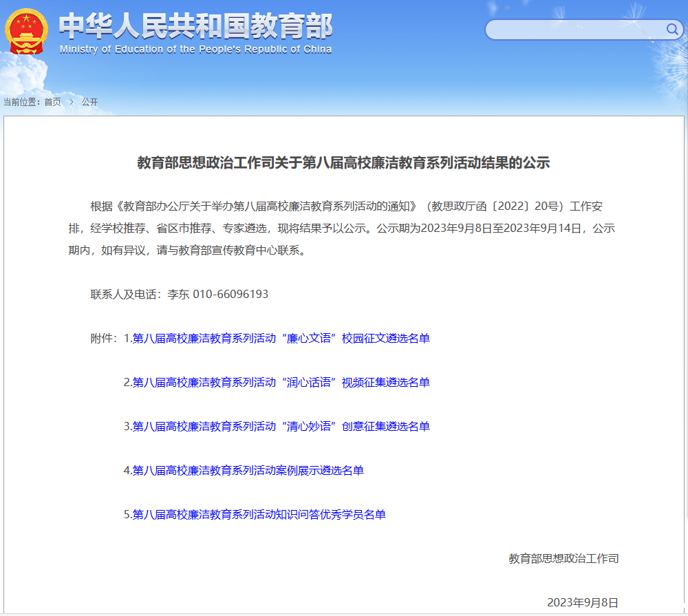Open the 公开 breadcrumb section
688x616 pixels.
point(89,102)
